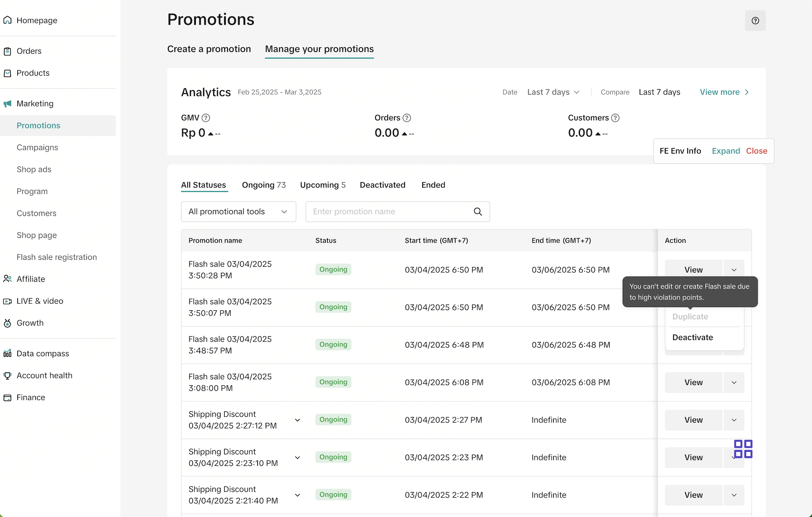This screenshot has height=517, width=812.
Task: Go to LIVE & video section
Action: click(40, 301)
